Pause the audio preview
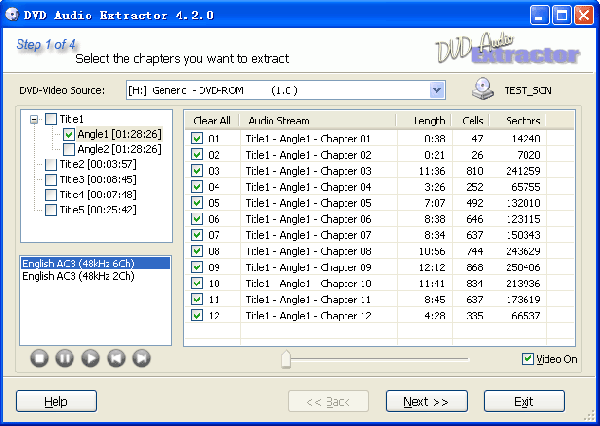 point(65,359)
